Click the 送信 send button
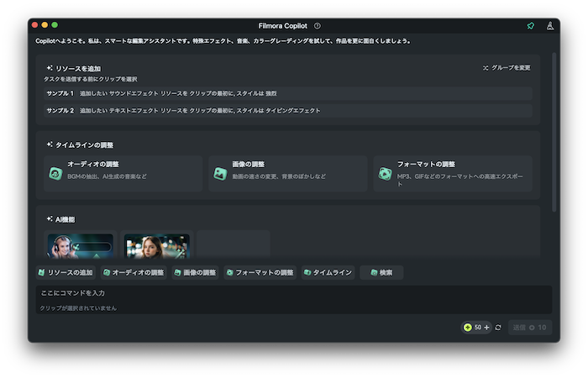 coord(529,328)
